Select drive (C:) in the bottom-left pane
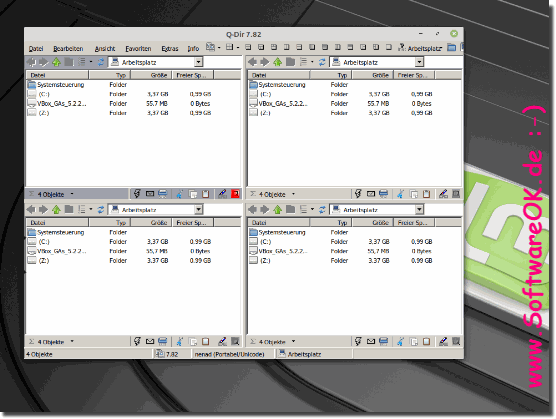The image size is (556, 419). click(x=39, y=241)
